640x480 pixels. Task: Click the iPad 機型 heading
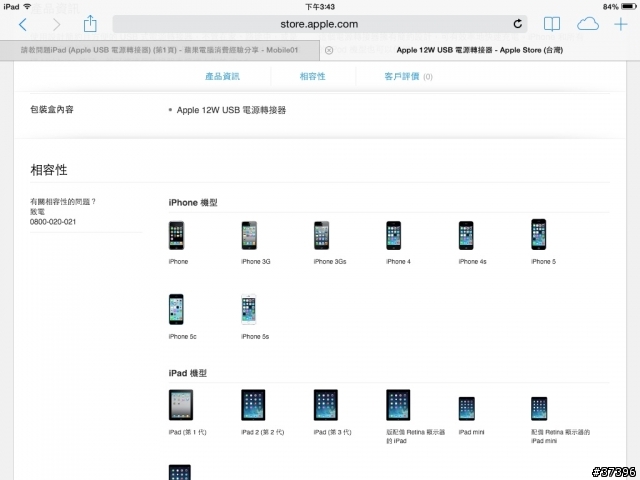pyautogui.click(x=188, y=373)
